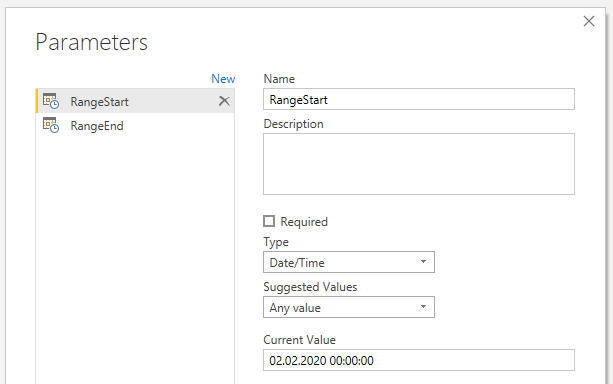The image size is (613, 384).
Task: Open the Type dropdown showing Date/Time
Action: tap(349, 262)
